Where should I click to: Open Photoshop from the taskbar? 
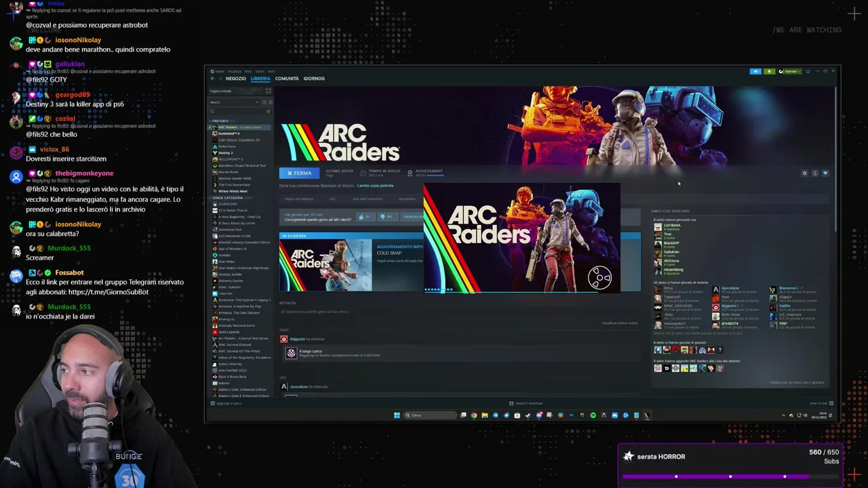[572, 415]
